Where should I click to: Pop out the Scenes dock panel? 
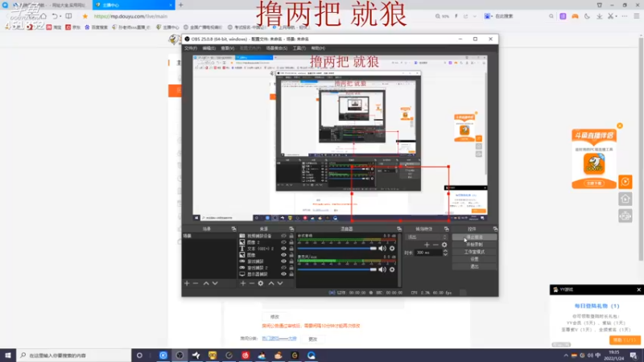pos(233,228)
